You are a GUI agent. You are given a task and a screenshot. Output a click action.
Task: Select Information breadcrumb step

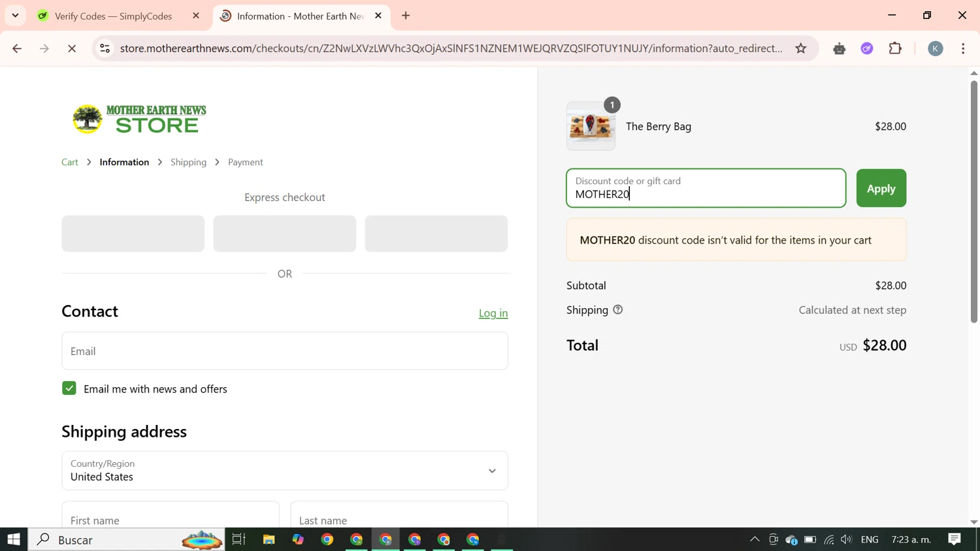click(124, 162)
